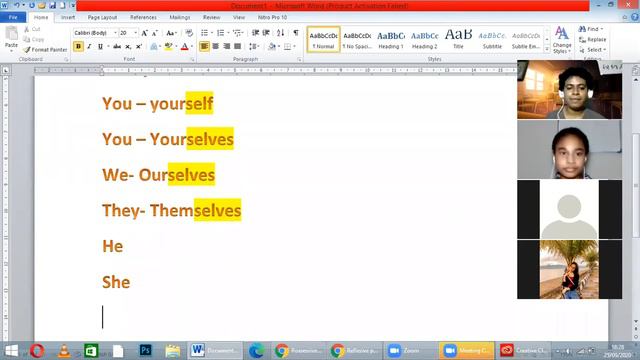Open the Change Case dropdown
640x360 pixels.
(x=171, y=33)
